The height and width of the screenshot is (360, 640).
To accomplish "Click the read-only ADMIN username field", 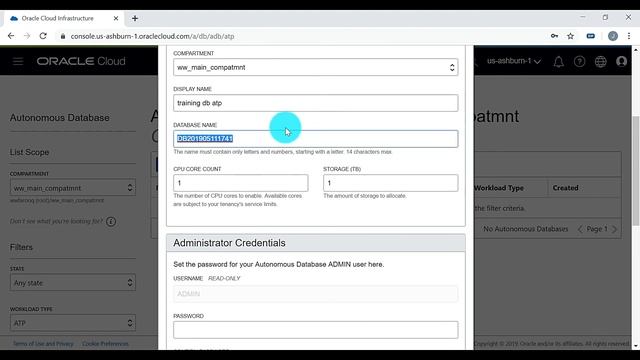I will (x=316, y=294).
